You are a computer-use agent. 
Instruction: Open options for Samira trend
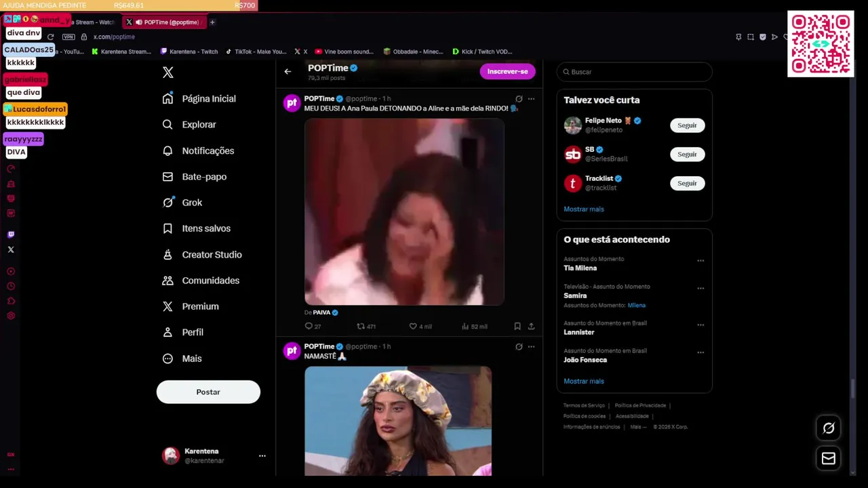coord(701,288)
